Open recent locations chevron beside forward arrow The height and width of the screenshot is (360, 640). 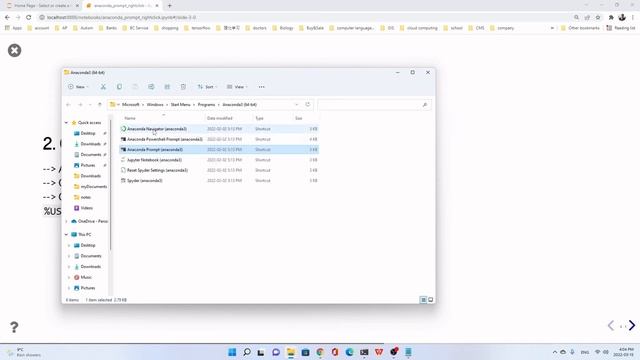90,105
